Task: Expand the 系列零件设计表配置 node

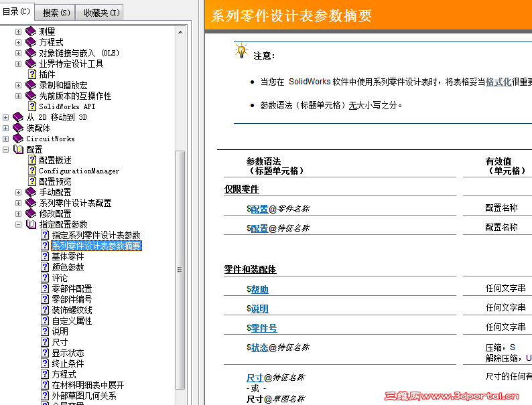Action: click(x=18, y=203)
